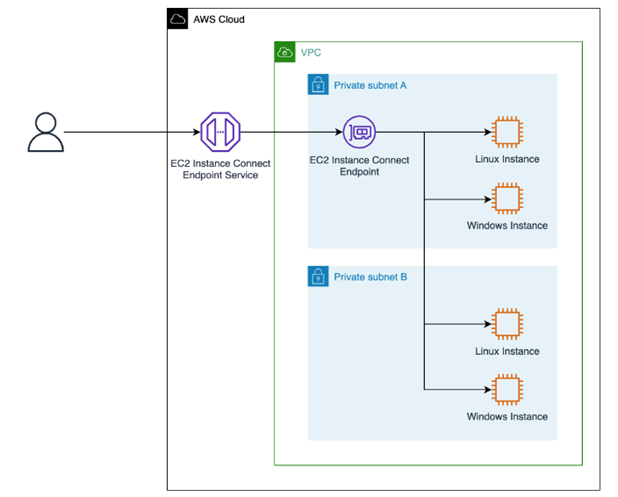Screen dimensions: 618x497
Task: Click the "EC2 Instance Connect Endpoint Service" label
Action: [220, 169]
